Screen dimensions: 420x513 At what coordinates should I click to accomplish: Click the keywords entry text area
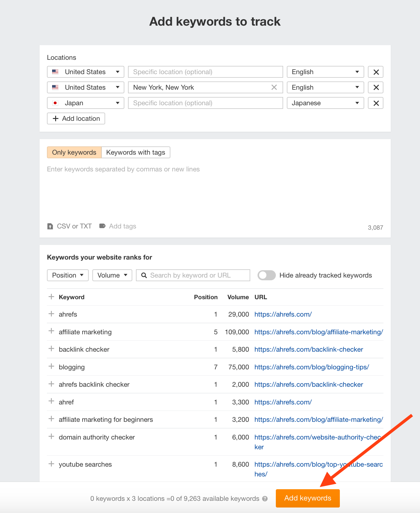pos(215,191)
